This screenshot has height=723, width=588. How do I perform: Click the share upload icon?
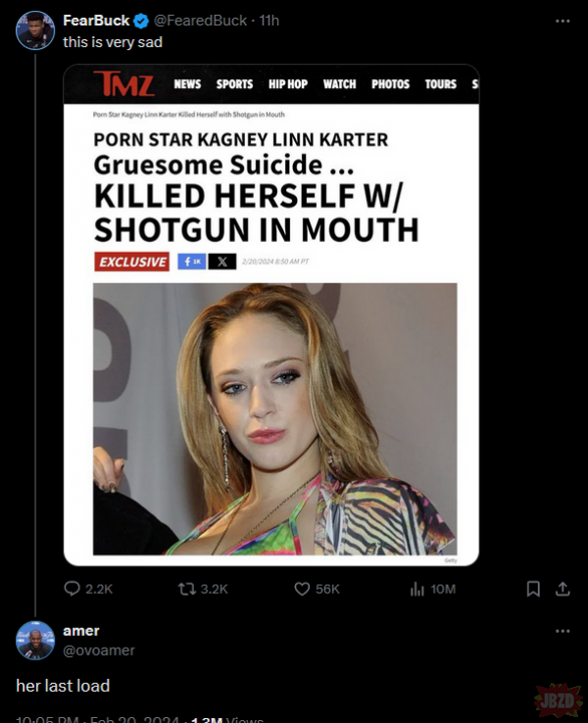[563, 589]
